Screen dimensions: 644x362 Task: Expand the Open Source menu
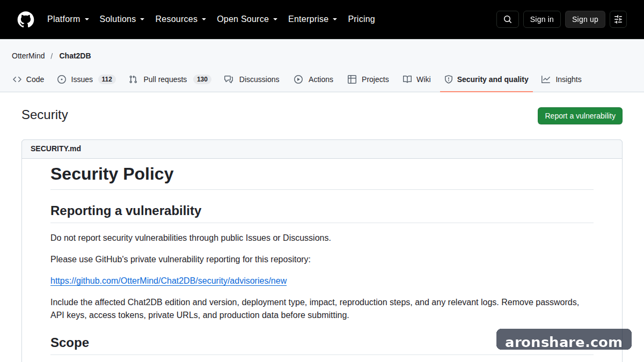tap(247, 19)
